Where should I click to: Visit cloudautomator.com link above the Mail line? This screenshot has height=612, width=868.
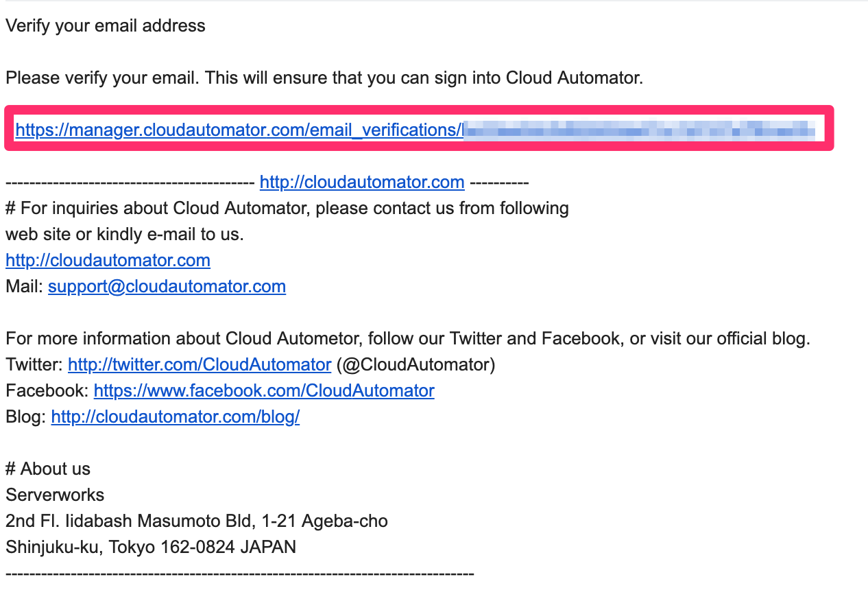point(108,261)
